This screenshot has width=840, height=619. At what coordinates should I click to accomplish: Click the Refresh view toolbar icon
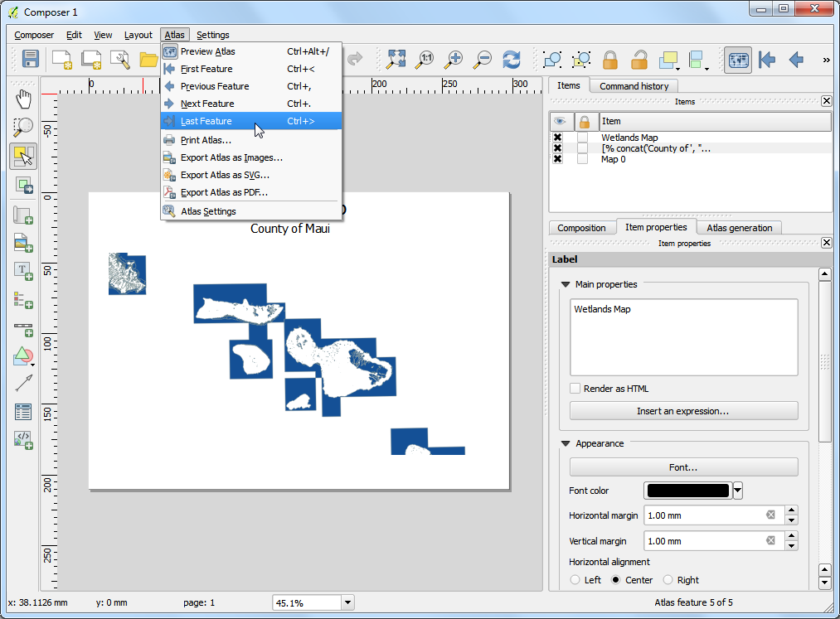[x=512, y=59]
